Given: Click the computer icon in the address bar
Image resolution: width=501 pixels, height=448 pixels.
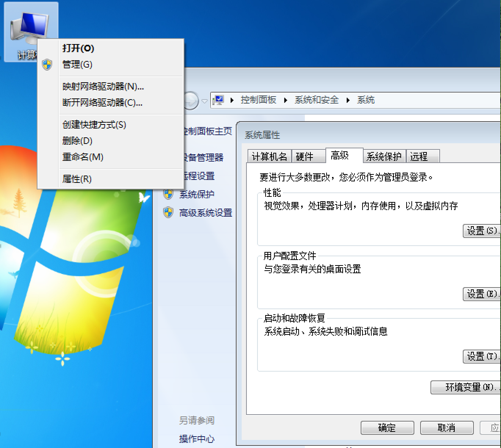Looking at the screenshot, I should (219, 100).
